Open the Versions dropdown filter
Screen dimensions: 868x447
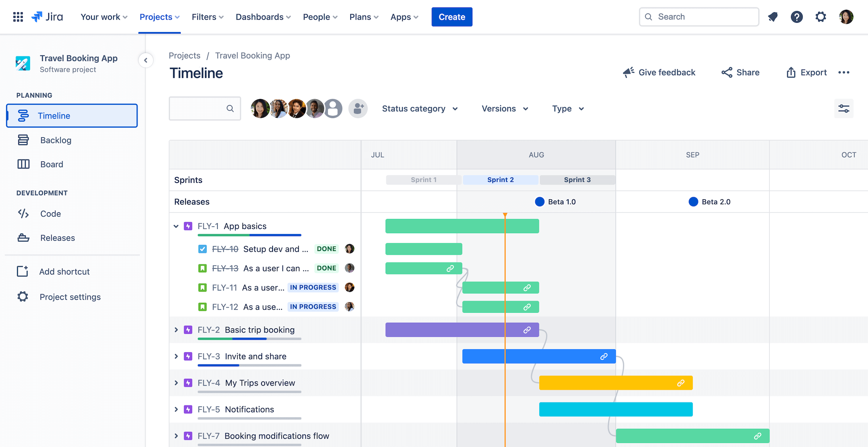tap(504, 108)
